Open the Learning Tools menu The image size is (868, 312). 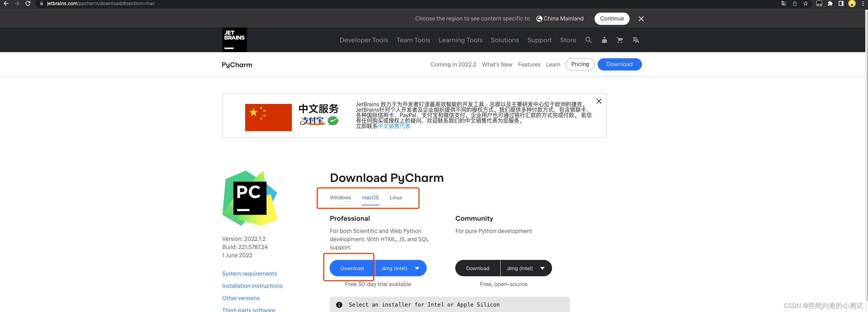[460, 40]
